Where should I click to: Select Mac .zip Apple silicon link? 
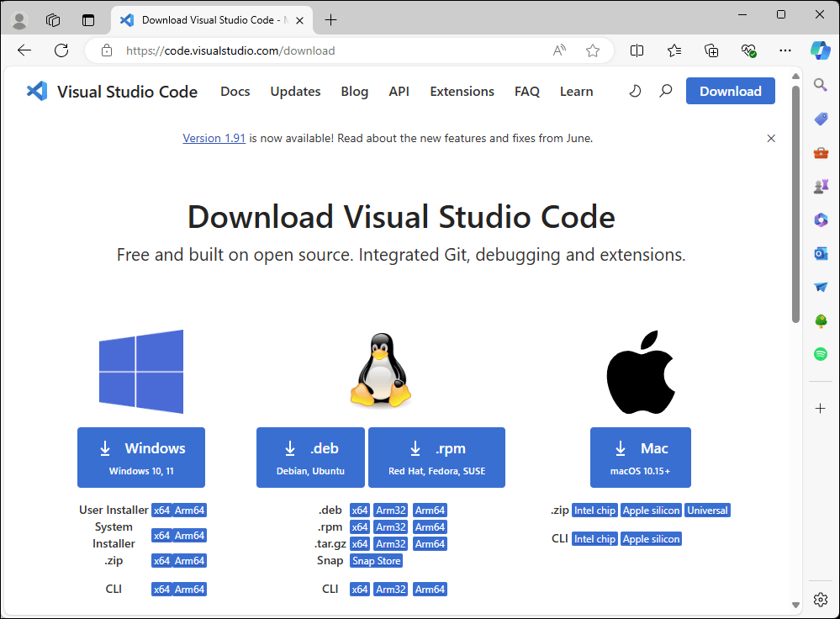click(652, 511)
